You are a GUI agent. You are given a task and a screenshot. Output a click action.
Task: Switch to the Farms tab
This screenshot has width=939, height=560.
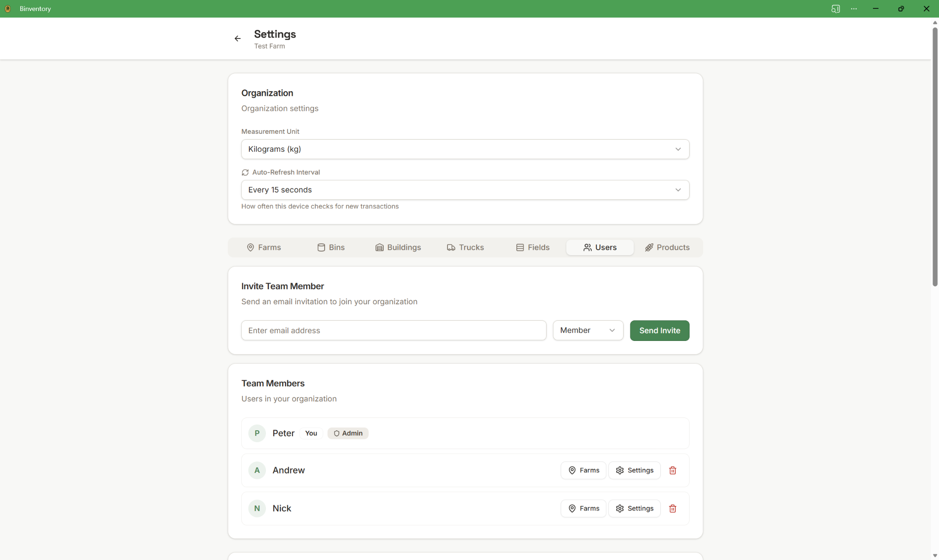(264, 247)
